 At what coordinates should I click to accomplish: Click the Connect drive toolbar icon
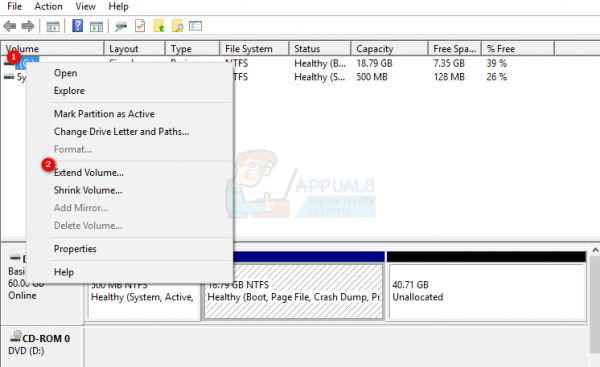pyautogui.click(x=121, y=26)
